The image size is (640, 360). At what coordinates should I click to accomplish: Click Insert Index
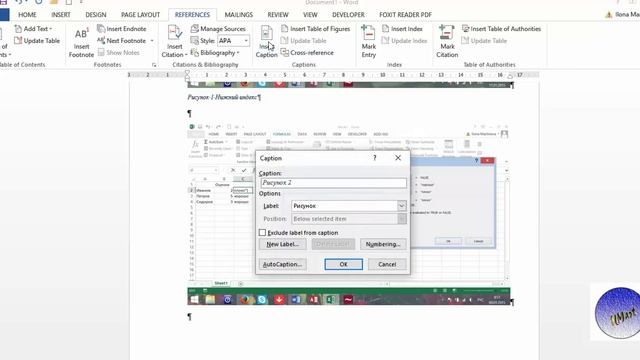click(402, 29)
